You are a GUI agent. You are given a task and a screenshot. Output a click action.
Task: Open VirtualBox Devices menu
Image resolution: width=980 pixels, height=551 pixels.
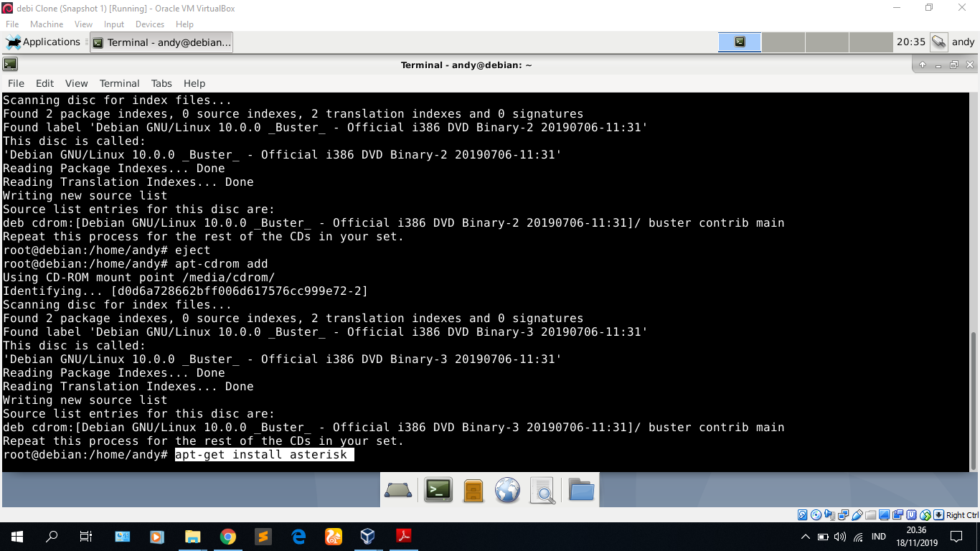coord(150,24)
